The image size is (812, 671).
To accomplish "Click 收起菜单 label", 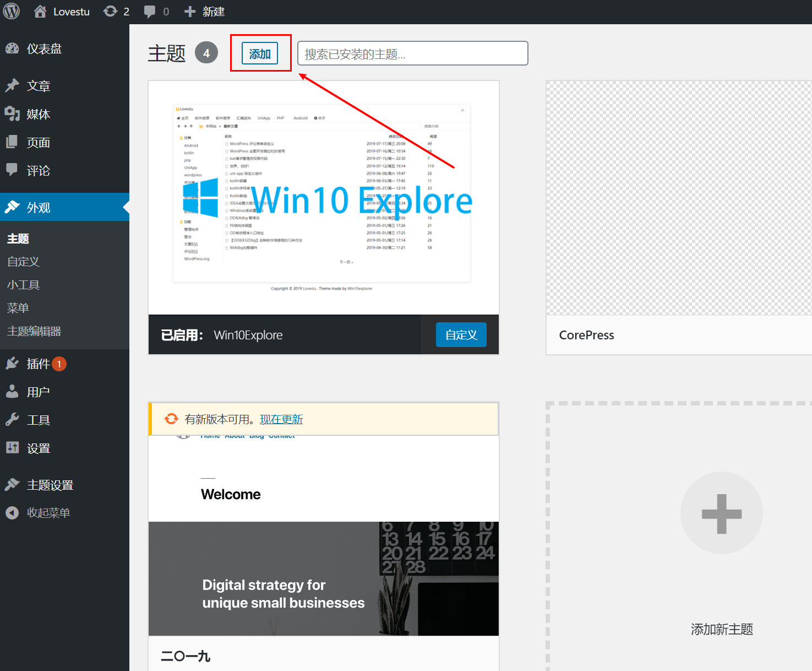I will point(48,513).
